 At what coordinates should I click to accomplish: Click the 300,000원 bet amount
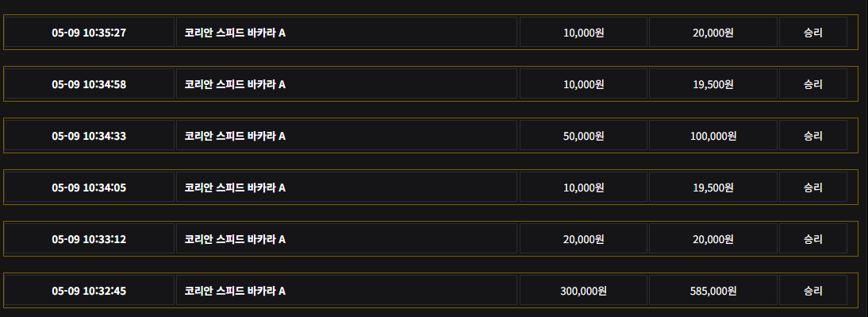pyautogui.click(x=583, y=290)
